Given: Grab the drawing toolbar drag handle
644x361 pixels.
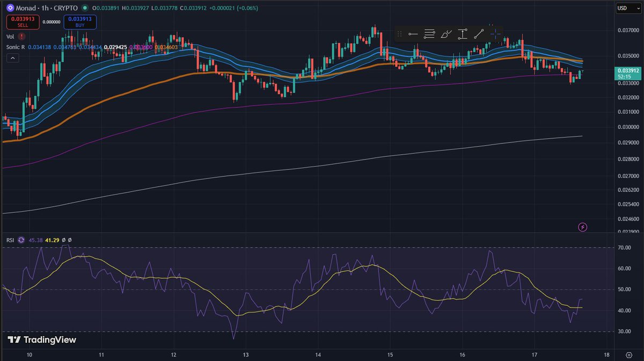Looking at the screenshot, I should [399, 34].
